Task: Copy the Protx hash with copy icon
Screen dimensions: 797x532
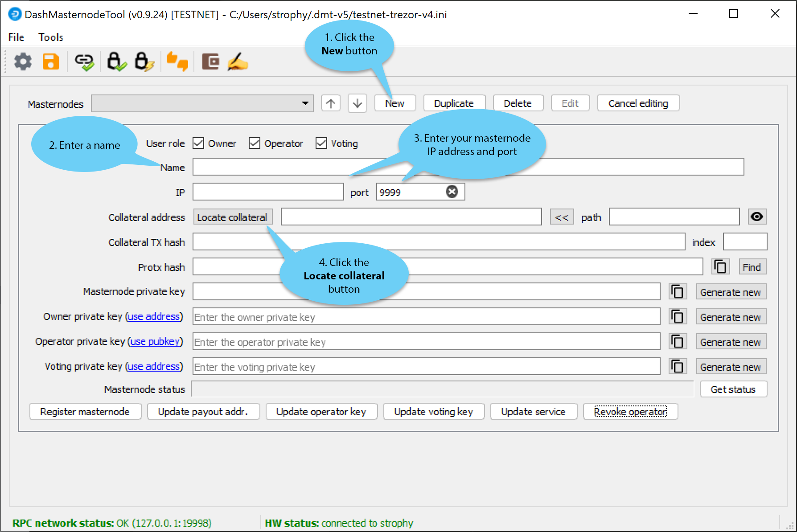Action: tap(720, 267)
